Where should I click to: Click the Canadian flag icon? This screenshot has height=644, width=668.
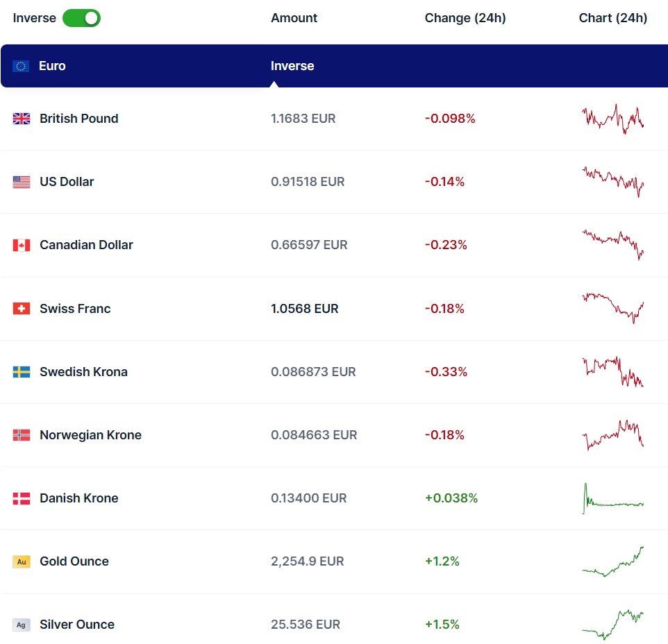(x=22, y=245)
